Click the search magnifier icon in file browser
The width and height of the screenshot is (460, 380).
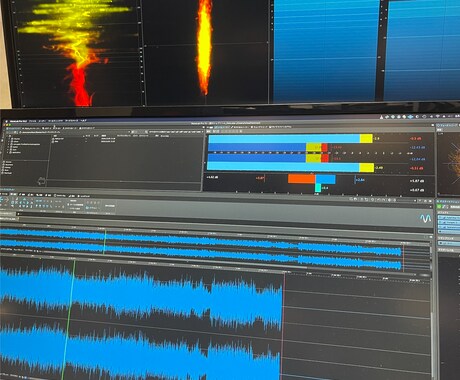pyautogui.click(x=146, y=132)
